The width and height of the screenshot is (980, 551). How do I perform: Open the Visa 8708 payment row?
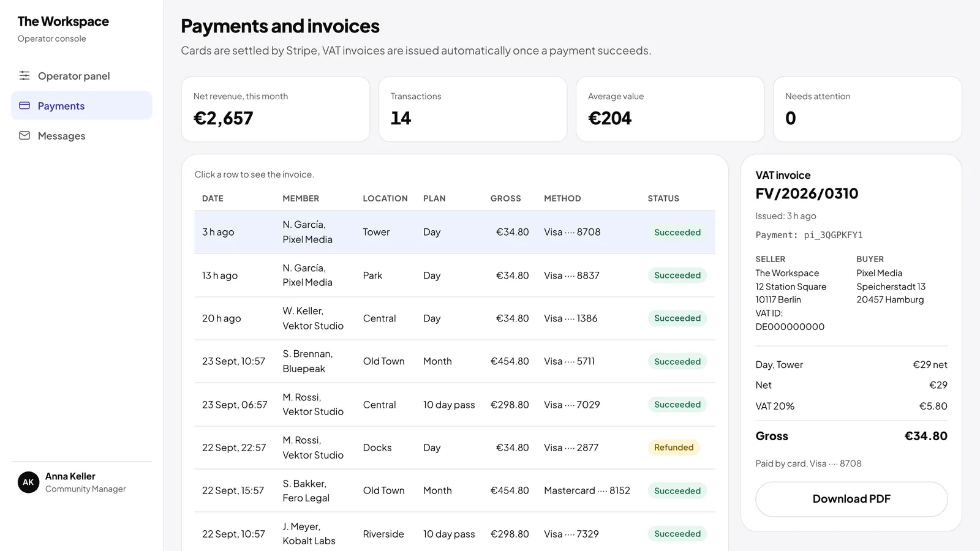(454, 232)
